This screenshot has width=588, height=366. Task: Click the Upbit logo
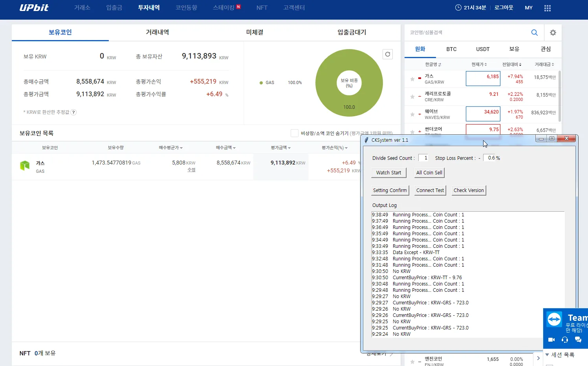point(34,8)
